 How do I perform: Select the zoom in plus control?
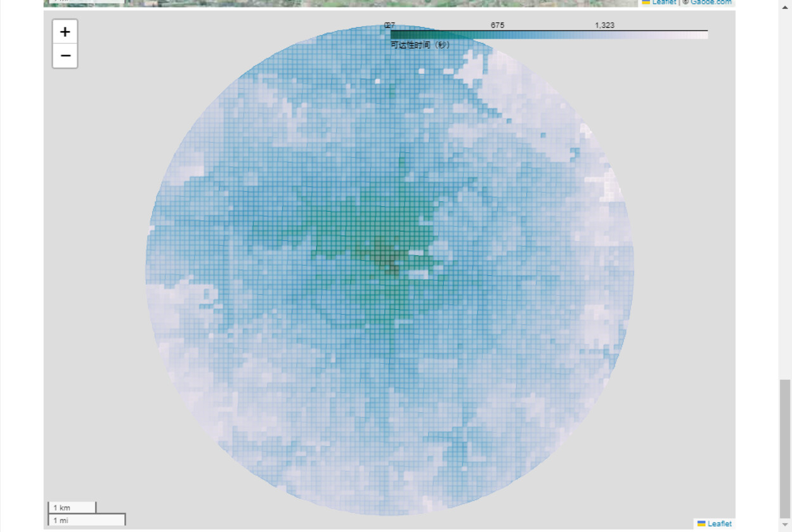pyautogui.click(x=63, y=31)
